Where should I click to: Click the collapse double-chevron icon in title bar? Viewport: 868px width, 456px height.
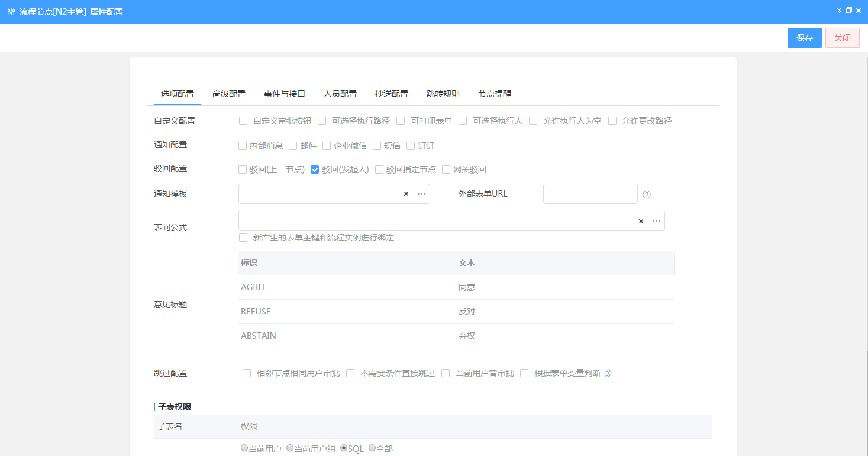coord(839,11)
